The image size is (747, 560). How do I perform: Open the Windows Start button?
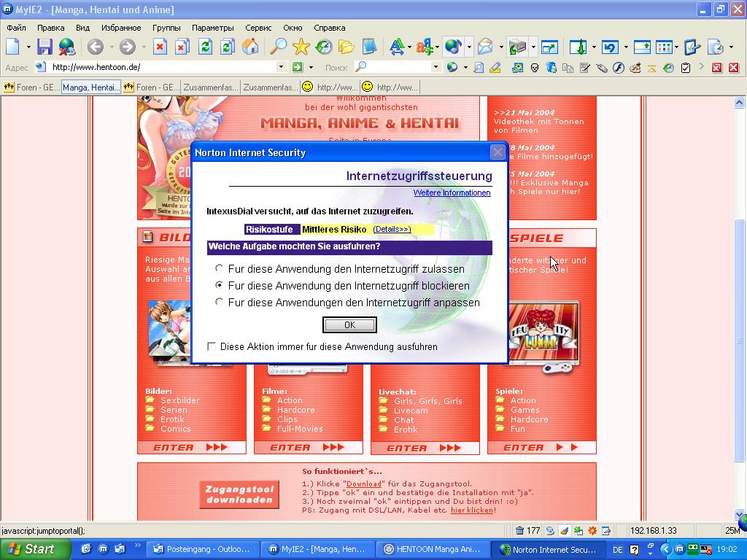pyautogui.click(x=34, y=549)
